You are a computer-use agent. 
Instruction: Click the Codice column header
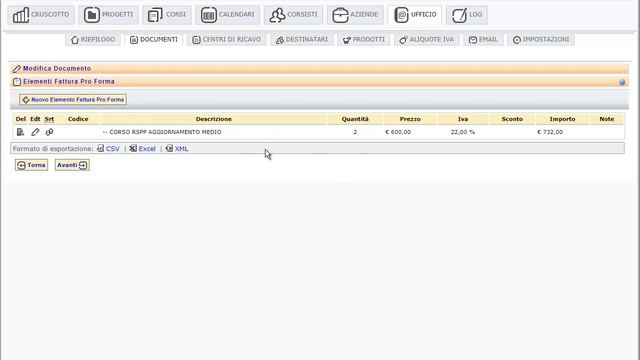click(x=78, y=119)
